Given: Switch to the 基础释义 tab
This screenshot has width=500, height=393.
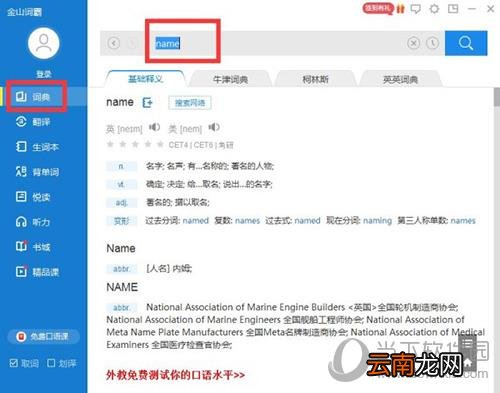Looking at the screenshot, I should coord(145,79).
